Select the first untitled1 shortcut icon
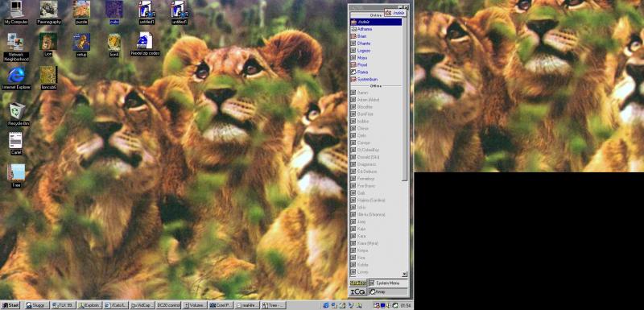The image size is (644, 310). coord(147,12)
